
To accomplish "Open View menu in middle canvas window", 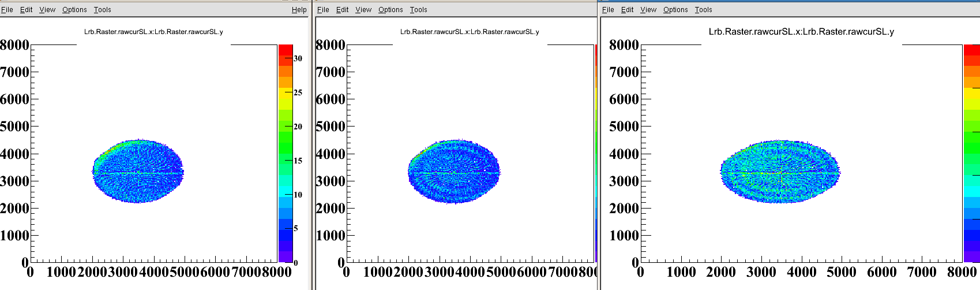I will click(363, 10).
